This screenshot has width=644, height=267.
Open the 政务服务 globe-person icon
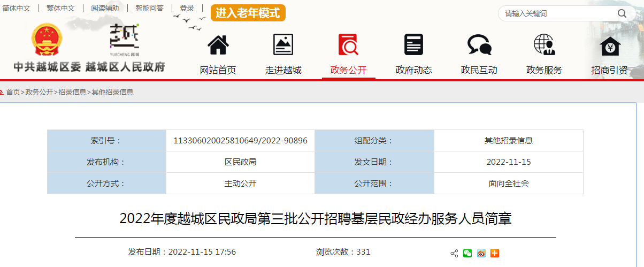(544, 45)
